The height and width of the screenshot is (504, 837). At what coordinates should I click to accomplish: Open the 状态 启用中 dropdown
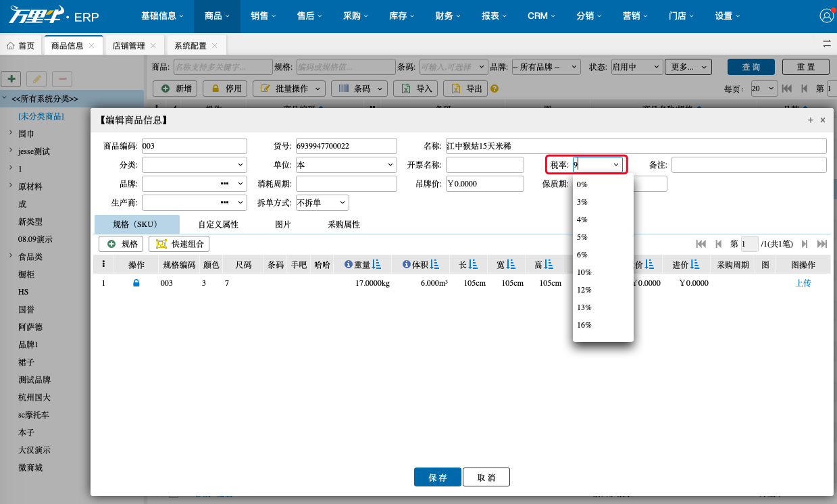point(636,67)
